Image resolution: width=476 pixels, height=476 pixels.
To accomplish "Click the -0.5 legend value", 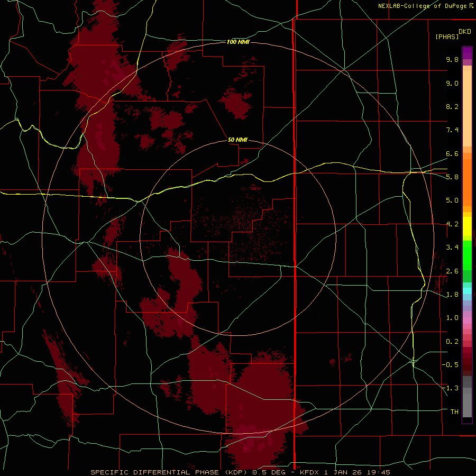I will pos(450,365).
